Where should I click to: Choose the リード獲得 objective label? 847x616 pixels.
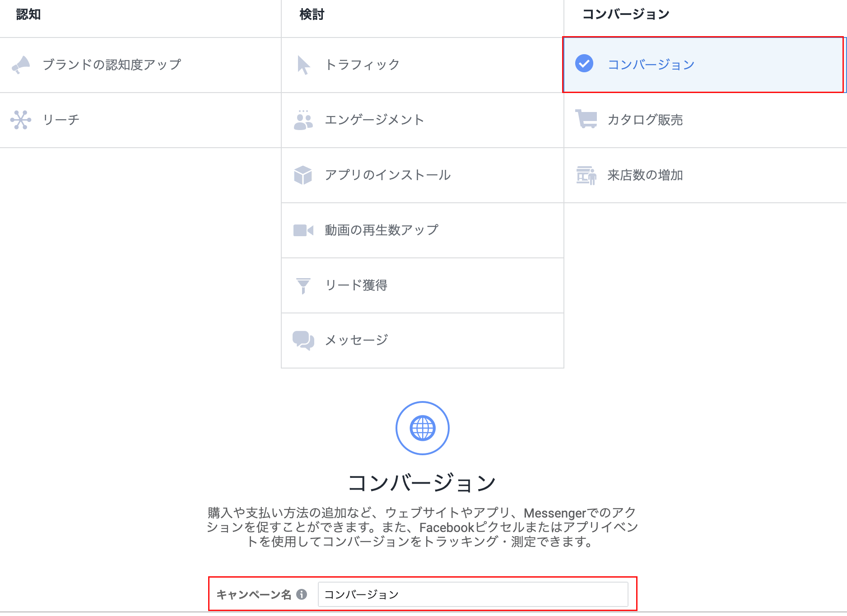[356, 285]
